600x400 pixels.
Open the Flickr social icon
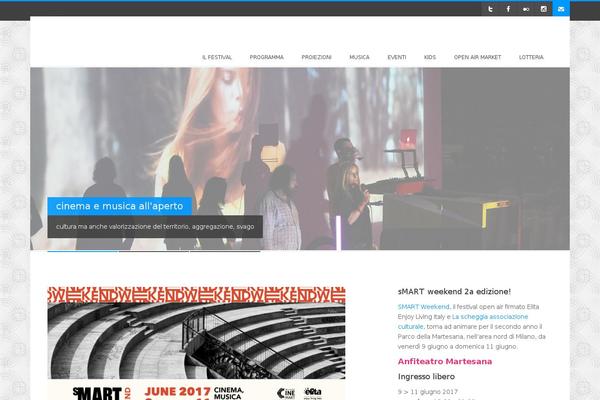[x=526, y=9]
